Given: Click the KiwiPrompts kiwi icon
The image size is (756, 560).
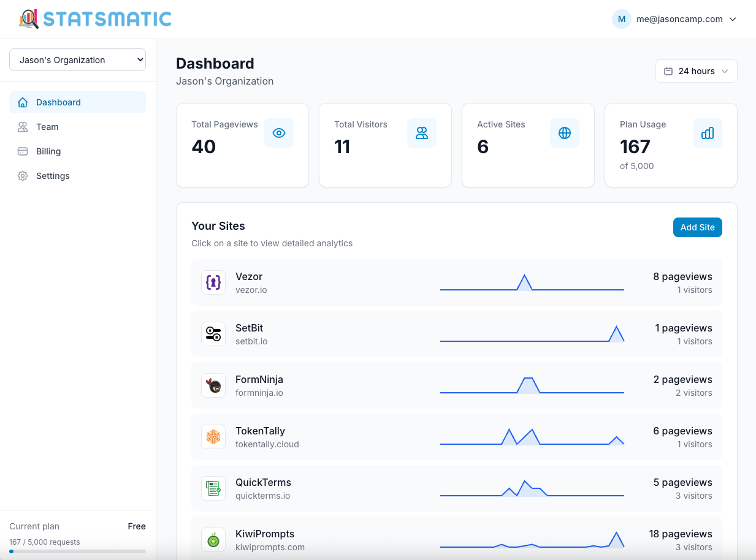Looking at the screenshot, I should pos(213,539).
